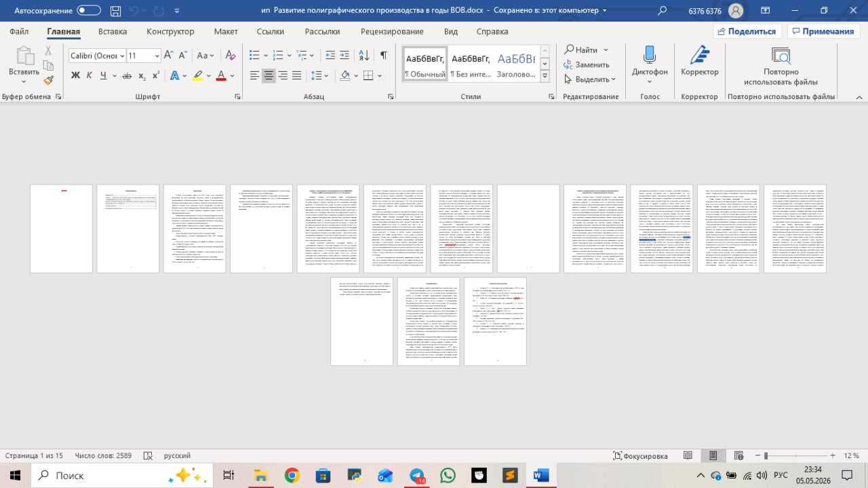This screenshot has height=488, width=868.
Task: Select the first page thumbnail
Action: point(61,229)
